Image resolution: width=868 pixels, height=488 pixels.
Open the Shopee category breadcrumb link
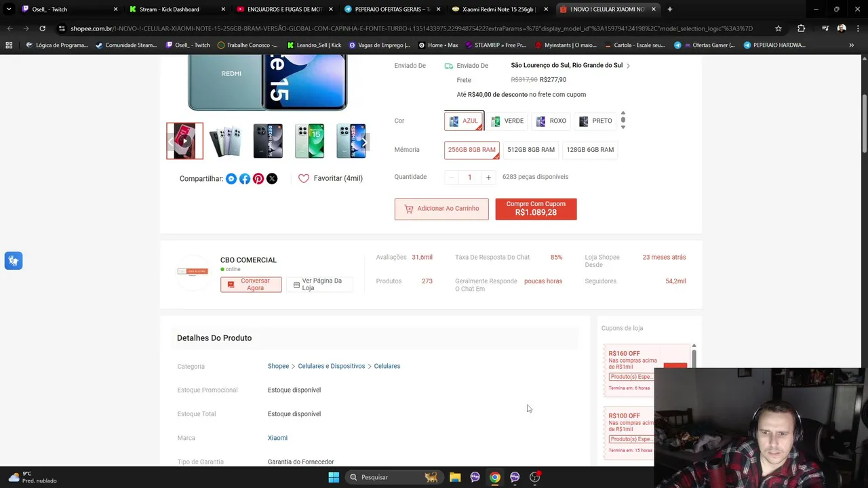(x=278, y=366)
